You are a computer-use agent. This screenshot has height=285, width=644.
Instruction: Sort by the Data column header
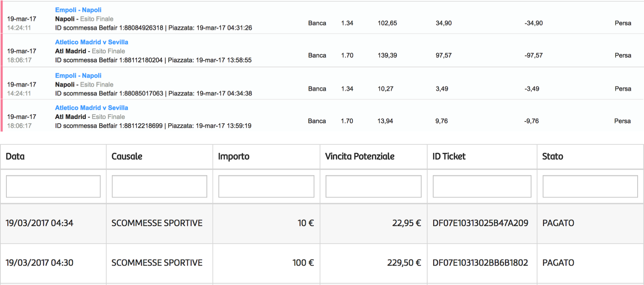(x=15, y=157)
